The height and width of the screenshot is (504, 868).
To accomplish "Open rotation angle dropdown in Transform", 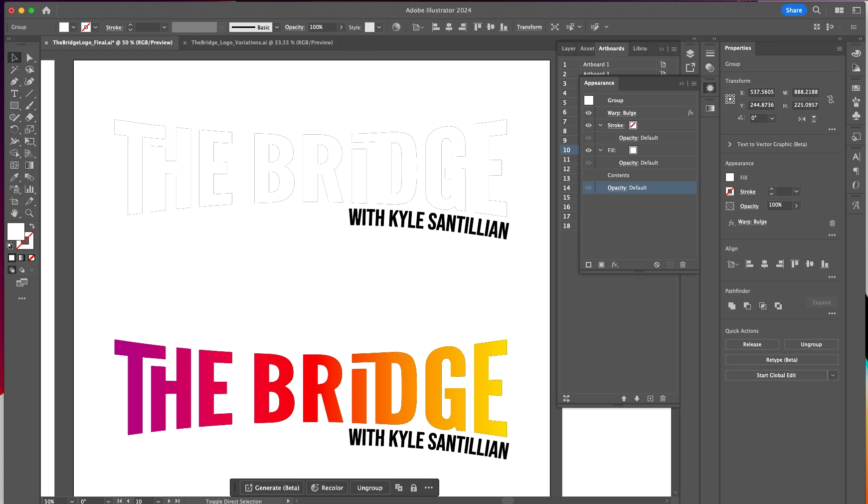I will click(x=772, y=119).
